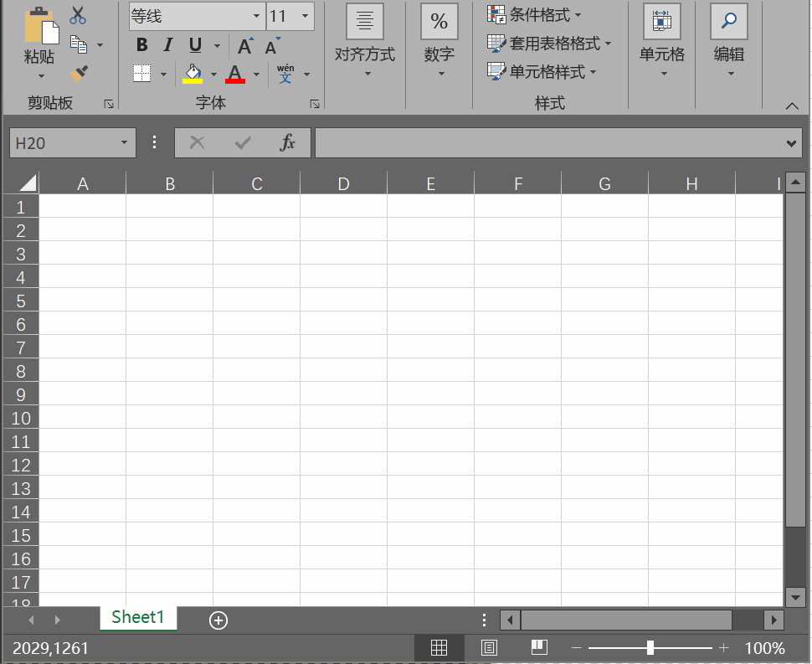Click the Cut scissors icon
Screen dimensions: 812x664
[78, 16]
